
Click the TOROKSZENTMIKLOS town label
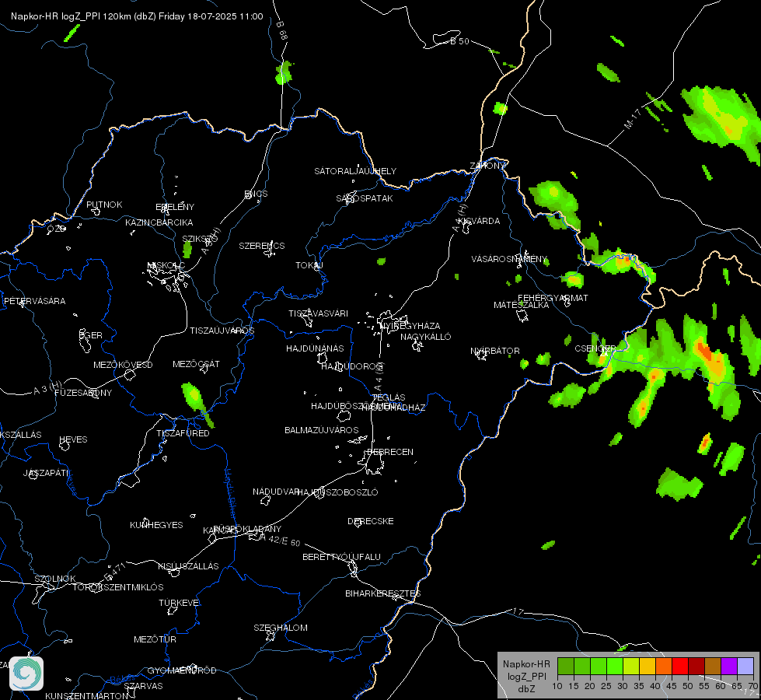pyautogui.click(x=118, y=586)
